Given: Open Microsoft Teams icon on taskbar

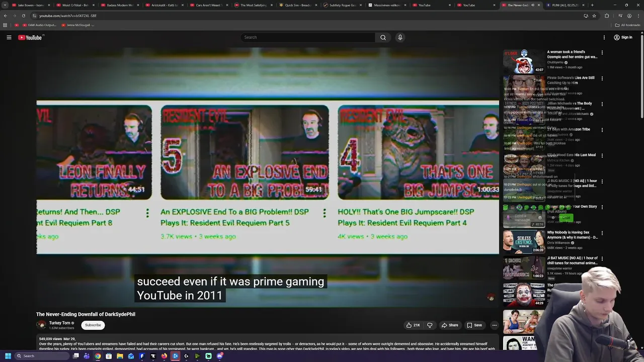Looking at the screenshot, I should point(87,356).
